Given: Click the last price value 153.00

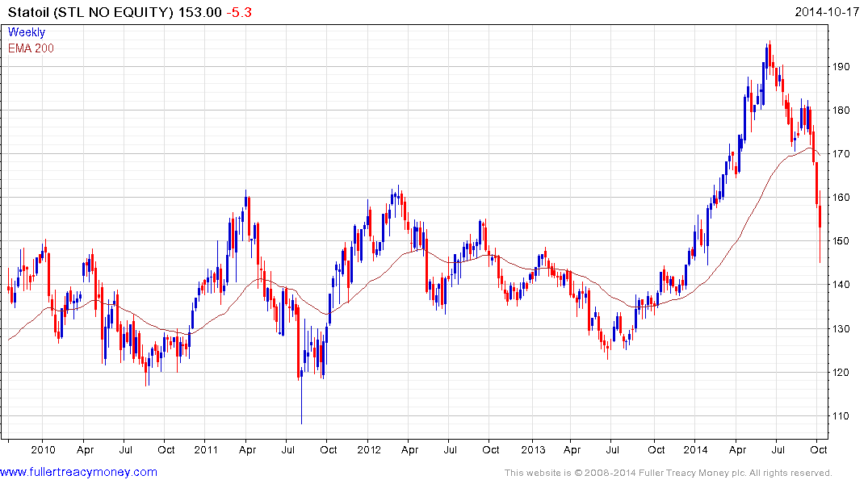Looking at the screenshot, I should (x=199, y=11).
